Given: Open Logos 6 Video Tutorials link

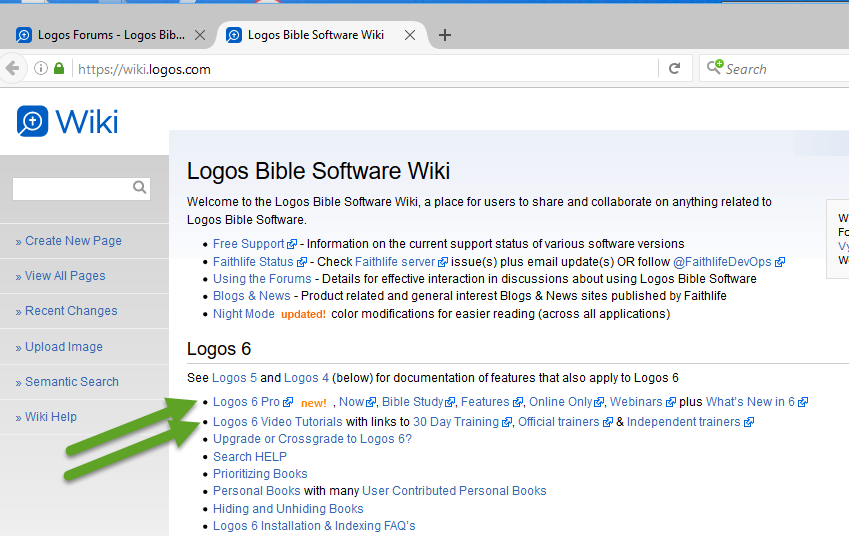Looking at the screenshot, I should pyautogui.click(x=278, y=422).
